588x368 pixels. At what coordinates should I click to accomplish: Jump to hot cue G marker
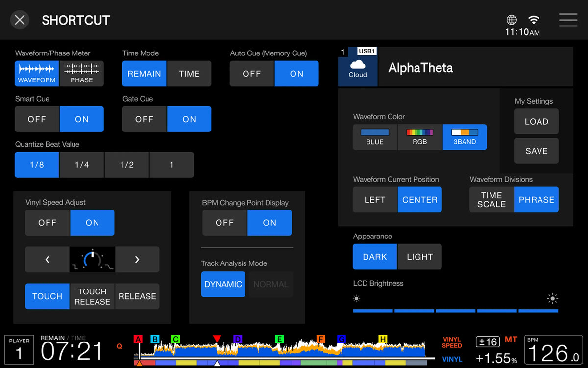point(342,339)
